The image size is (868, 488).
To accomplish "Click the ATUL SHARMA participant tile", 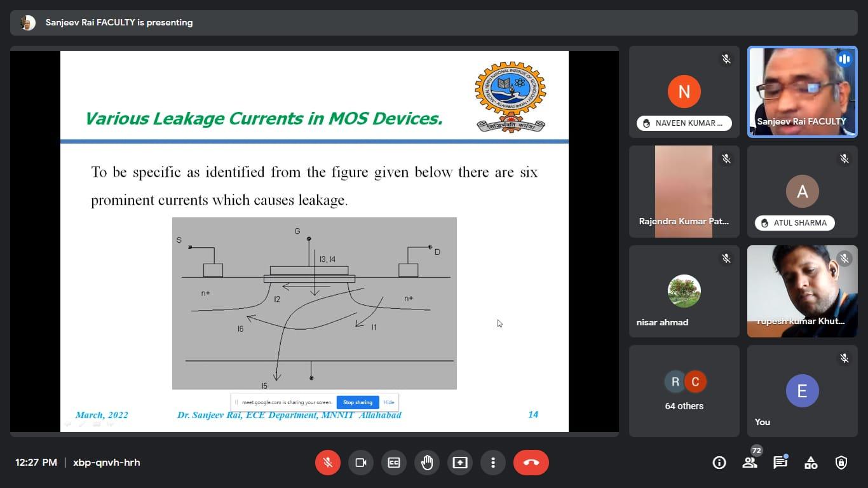I will coord(802,192).
